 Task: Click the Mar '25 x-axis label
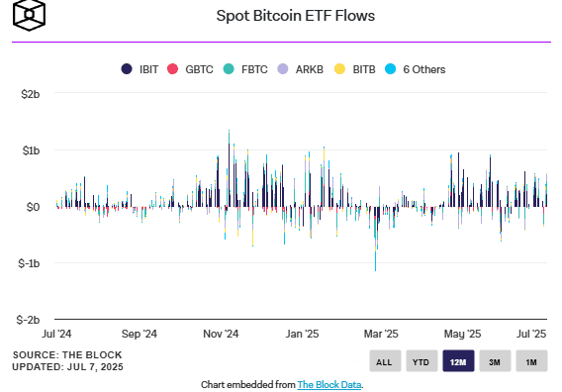(x=381, y=334)
